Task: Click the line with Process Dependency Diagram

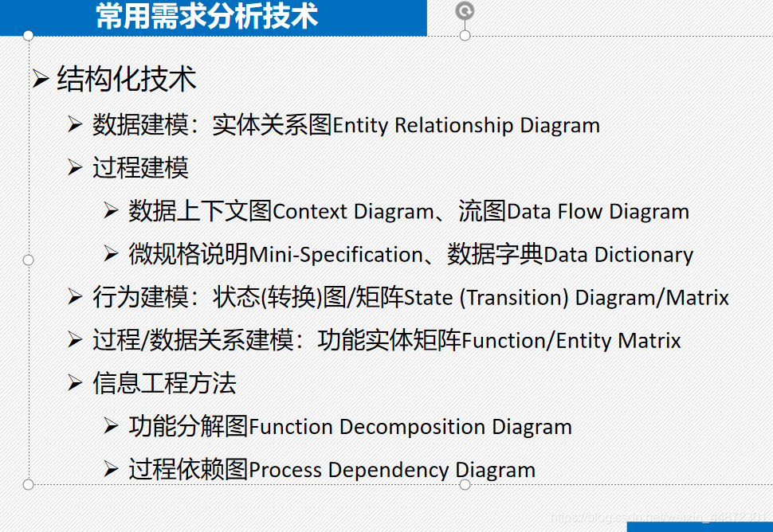Action: [x=332, y=469]
